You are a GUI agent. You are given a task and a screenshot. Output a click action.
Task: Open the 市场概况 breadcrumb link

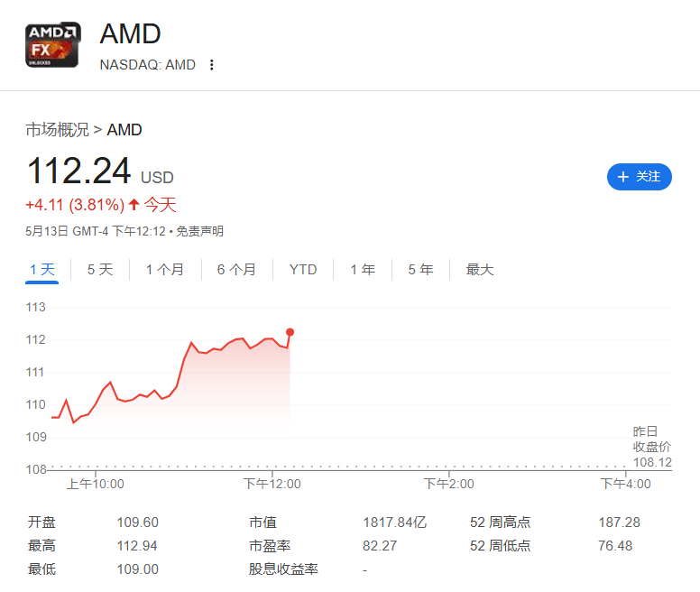[57, 130]
